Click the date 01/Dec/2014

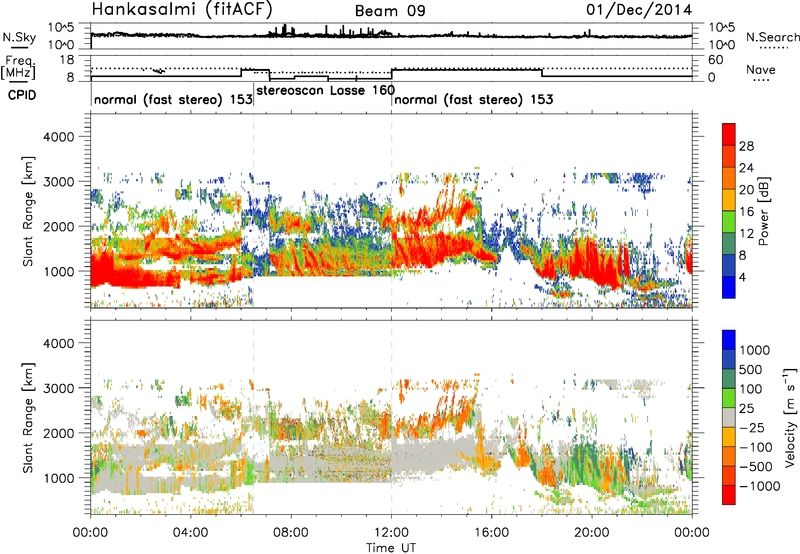point(639,10)
